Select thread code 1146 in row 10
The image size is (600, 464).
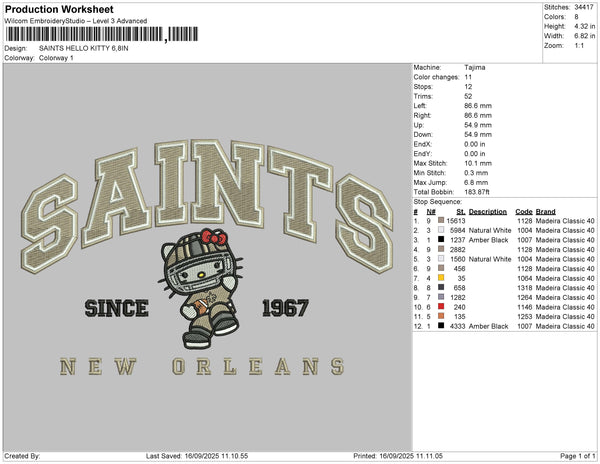click(525, 307)
